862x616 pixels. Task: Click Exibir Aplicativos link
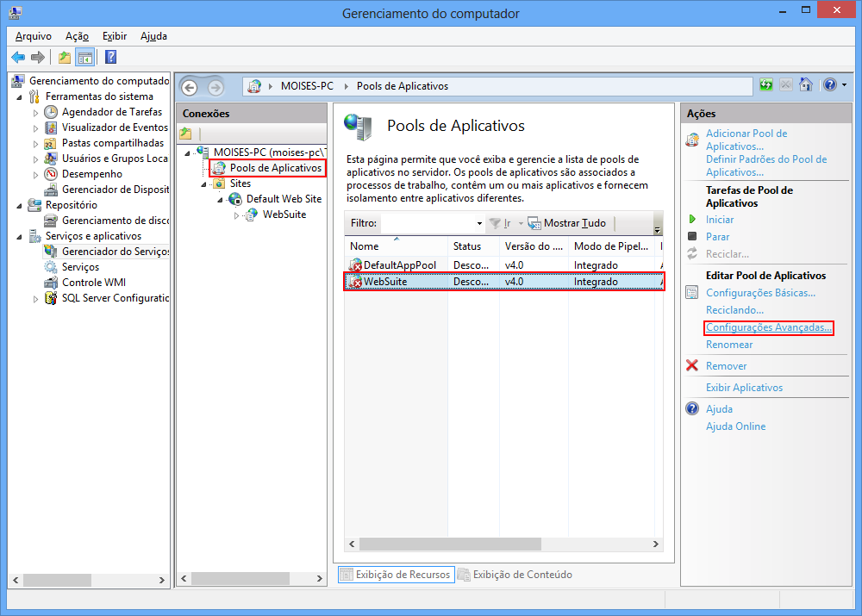[x=745, y=388]
